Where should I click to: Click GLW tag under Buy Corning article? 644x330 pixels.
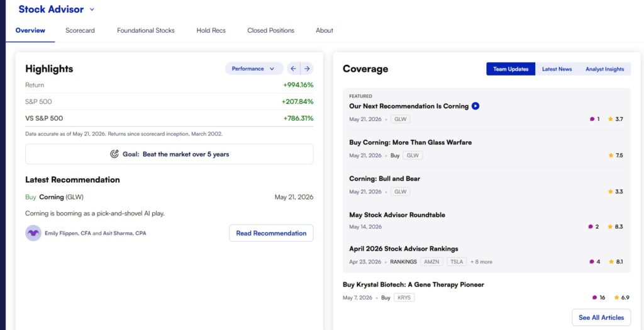413,156
